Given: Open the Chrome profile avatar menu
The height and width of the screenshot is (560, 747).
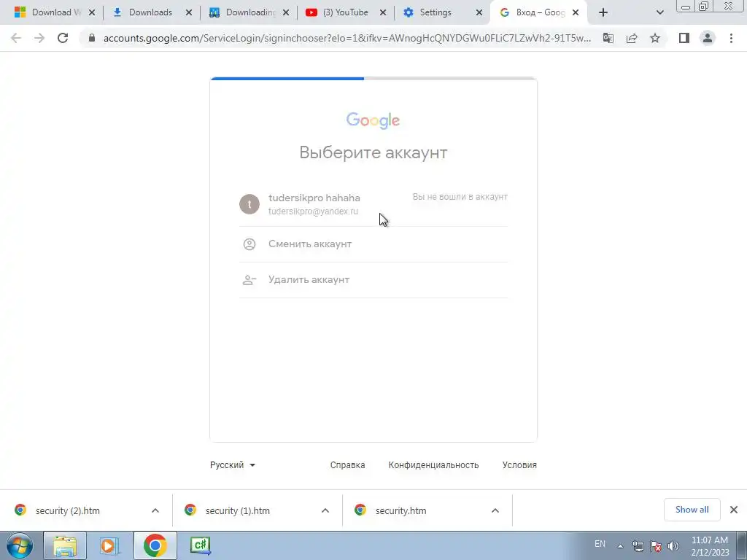Looking at the screenshot, I should pyautogui.click(x=708, y=38).
